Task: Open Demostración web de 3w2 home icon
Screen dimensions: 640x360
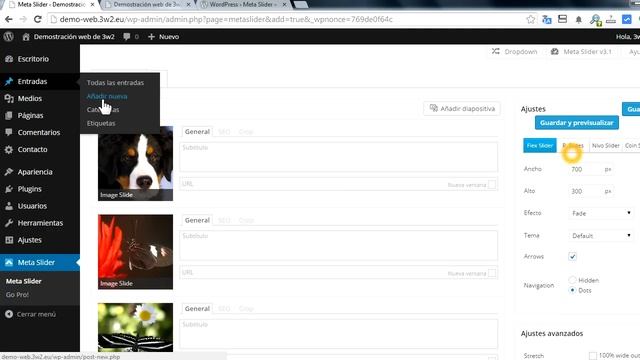Action: click(26, 37)
